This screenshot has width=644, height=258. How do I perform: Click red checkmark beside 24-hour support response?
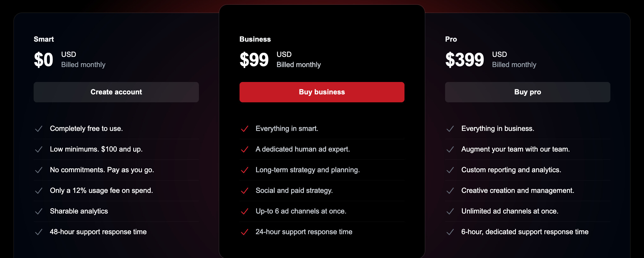pyautogui.click(x=244, y=232)
